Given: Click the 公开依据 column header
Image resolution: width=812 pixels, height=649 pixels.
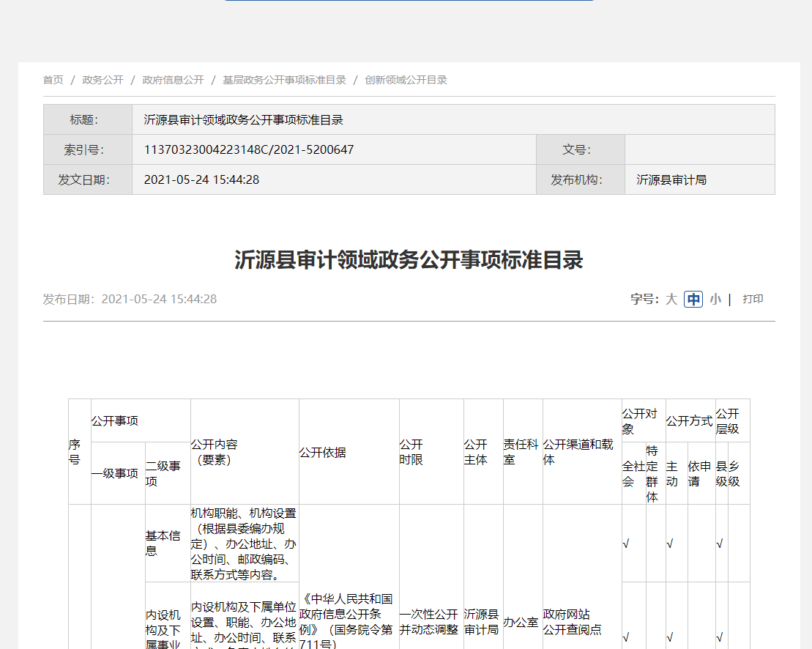Looking at the screenshot, I should click(322, 453).
